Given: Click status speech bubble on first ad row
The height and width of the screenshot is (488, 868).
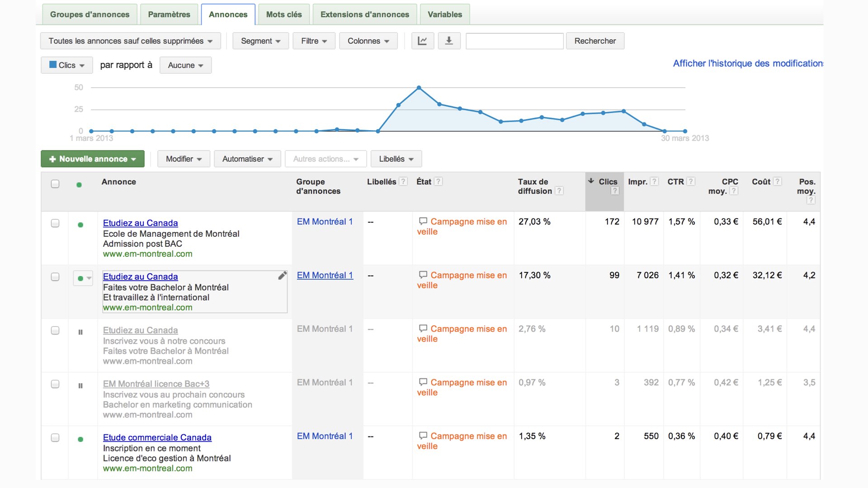Looking at the screenshot, I should (x=423, y=221).
